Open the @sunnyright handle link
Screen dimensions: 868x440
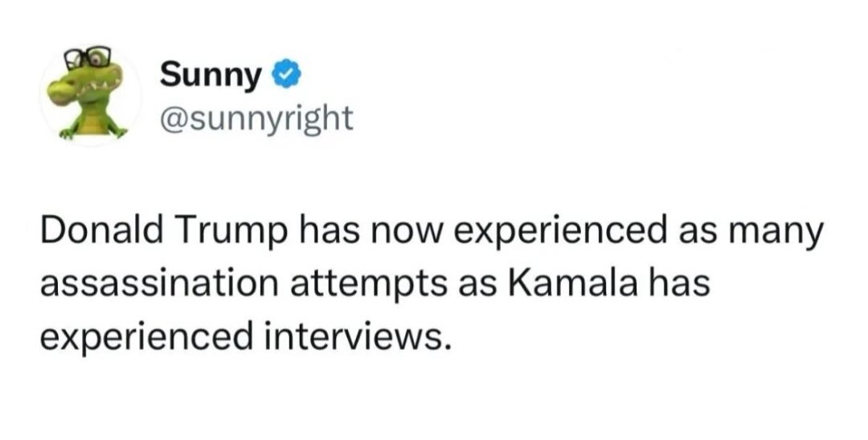[256, 117]
